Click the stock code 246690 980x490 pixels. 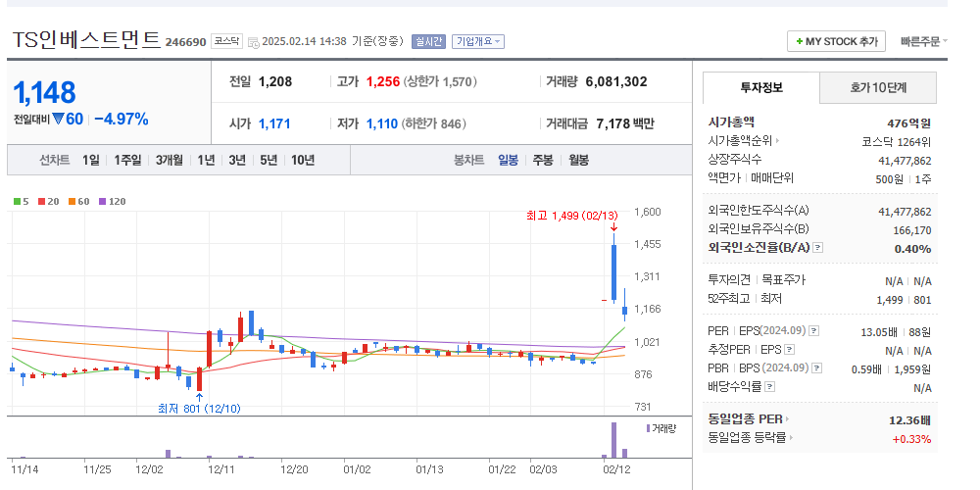185,42
